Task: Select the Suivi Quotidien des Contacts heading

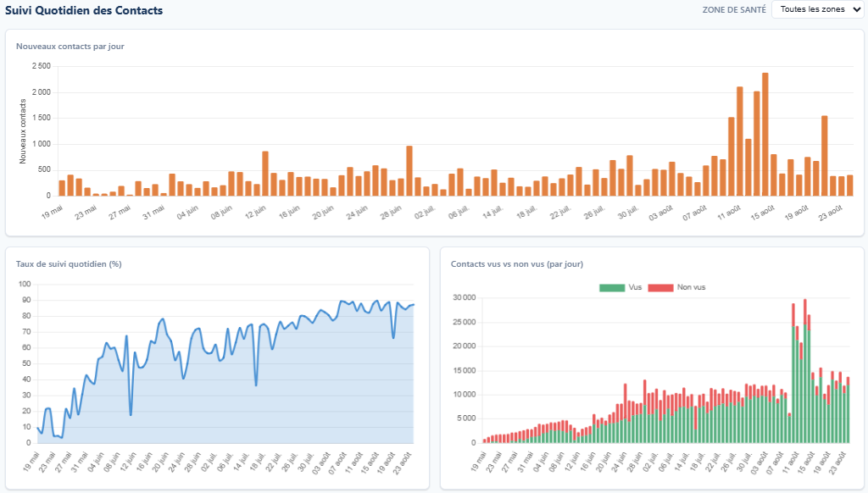Action: (x=84, y=10)
